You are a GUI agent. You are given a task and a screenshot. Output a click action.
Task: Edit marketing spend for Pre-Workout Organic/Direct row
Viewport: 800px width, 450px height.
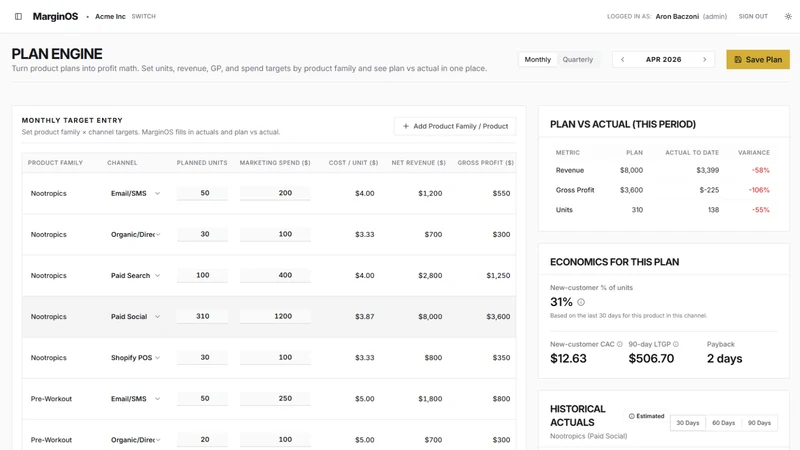pos(275,440)
